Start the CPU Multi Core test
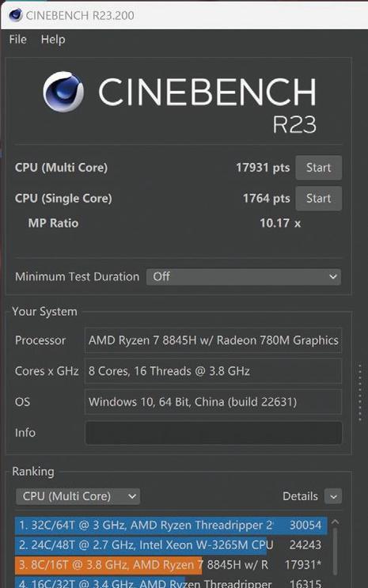368x588 pixels. pyautogui.click(x=318, y=168)
